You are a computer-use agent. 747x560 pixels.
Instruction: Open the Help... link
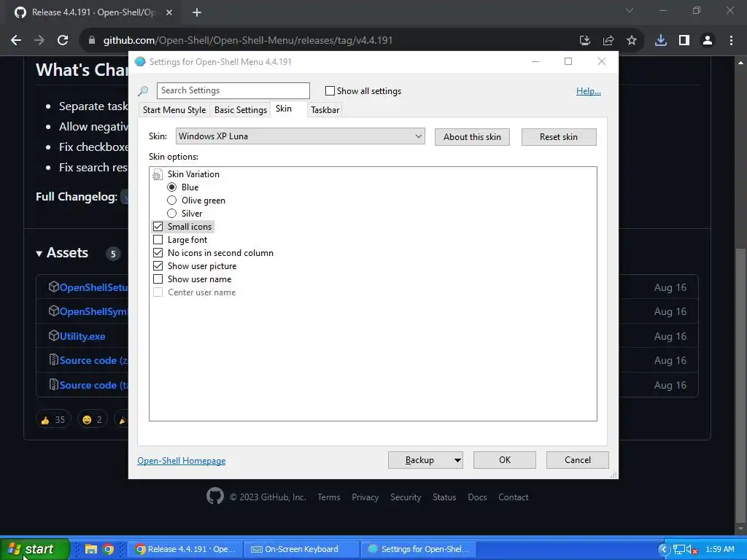coord(589,91)
